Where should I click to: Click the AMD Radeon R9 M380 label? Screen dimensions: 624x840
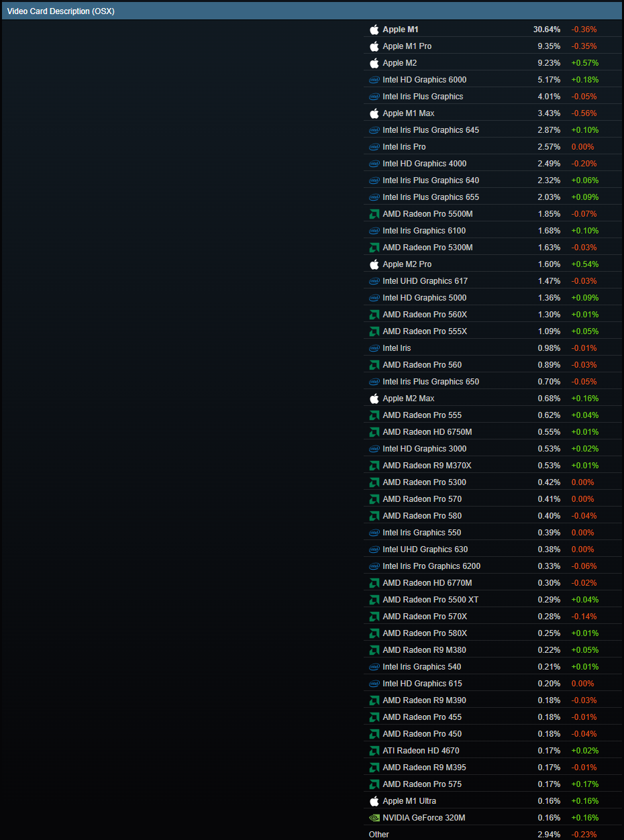(424, 650)
